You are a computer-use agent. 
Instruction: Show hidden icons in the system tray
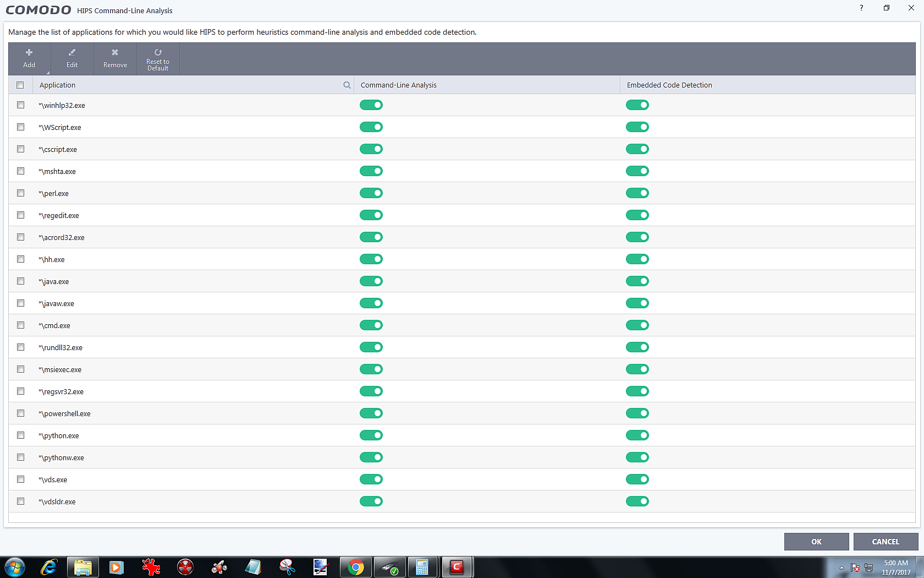click(x=842, y=568)
